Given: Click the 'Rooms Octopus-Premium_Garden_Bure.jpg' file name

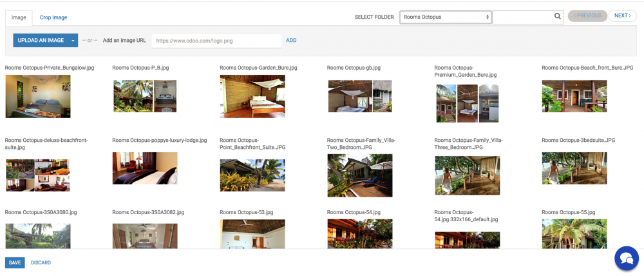Looking at the screenshot, I should point(466,71).
